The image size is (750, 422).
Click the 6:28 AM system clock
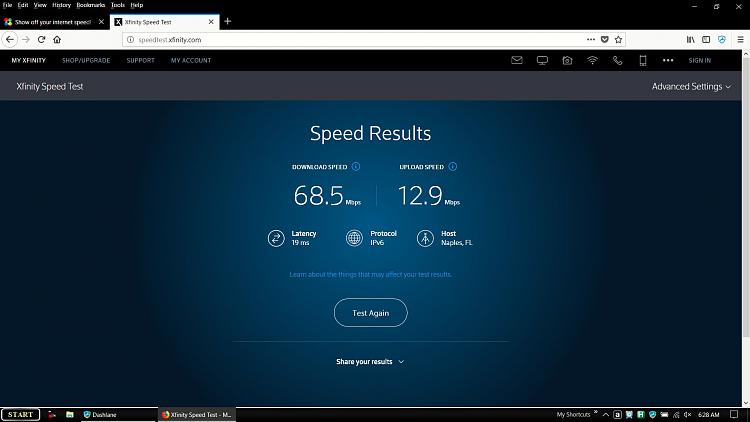pos(708,415)
